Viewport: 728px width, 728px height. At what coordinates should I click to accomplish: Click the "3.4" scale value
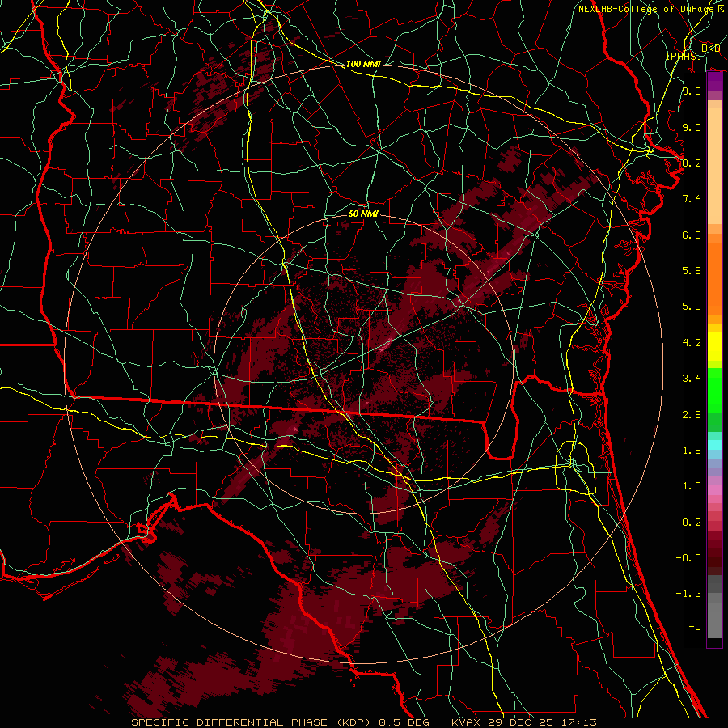[x=692, y=379]
